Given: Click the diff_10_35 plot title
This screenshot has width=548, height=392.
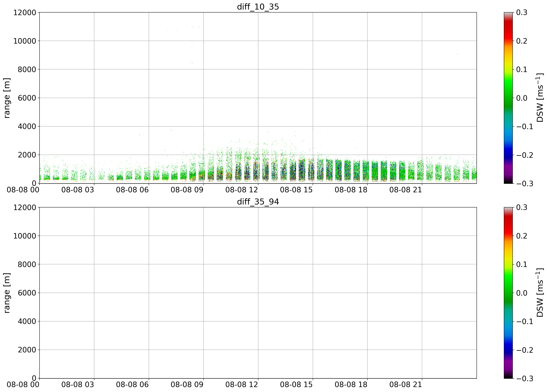Looking at the screenshot, I should point(258,7).
